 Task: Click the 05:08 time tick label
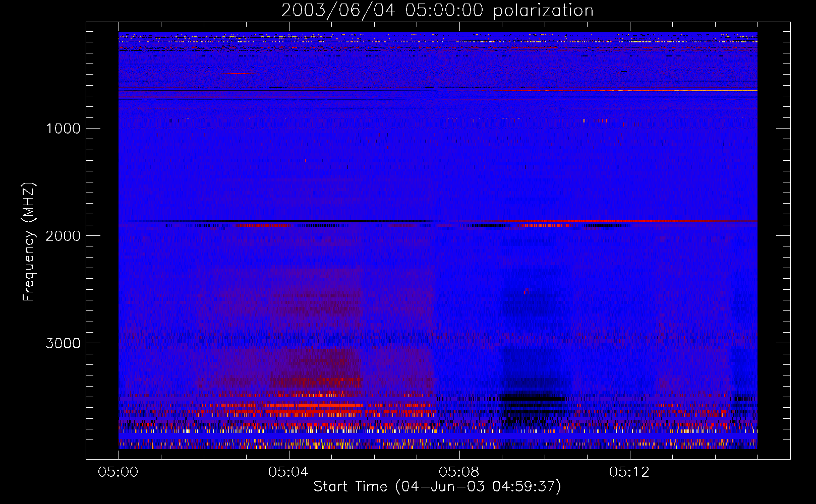pyautogui.click(x=459, y=472)
